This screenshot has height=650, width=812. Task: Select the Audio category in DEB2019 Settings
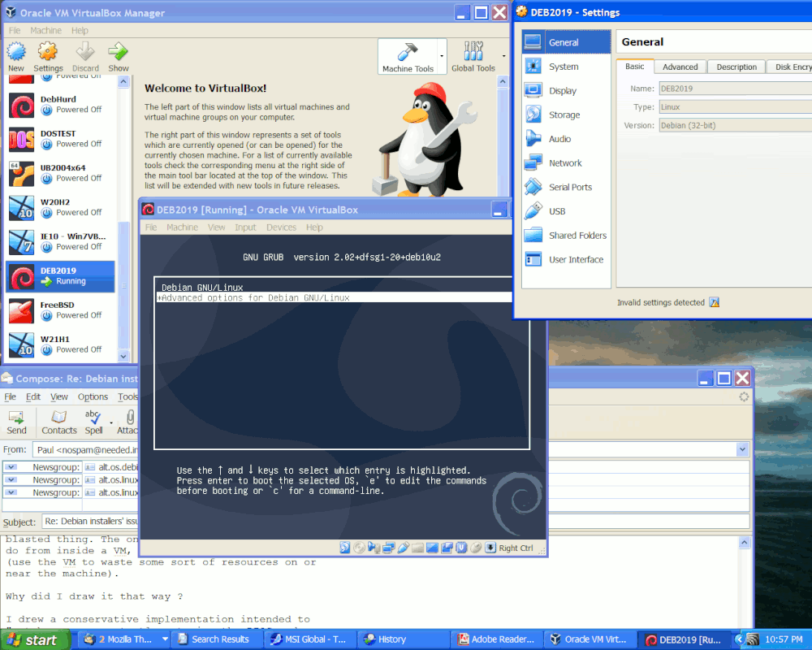[x=566, y=139]
